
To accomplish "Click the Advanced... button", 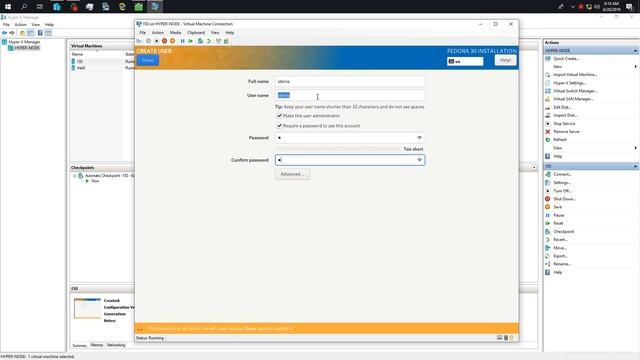I will 292,174.
